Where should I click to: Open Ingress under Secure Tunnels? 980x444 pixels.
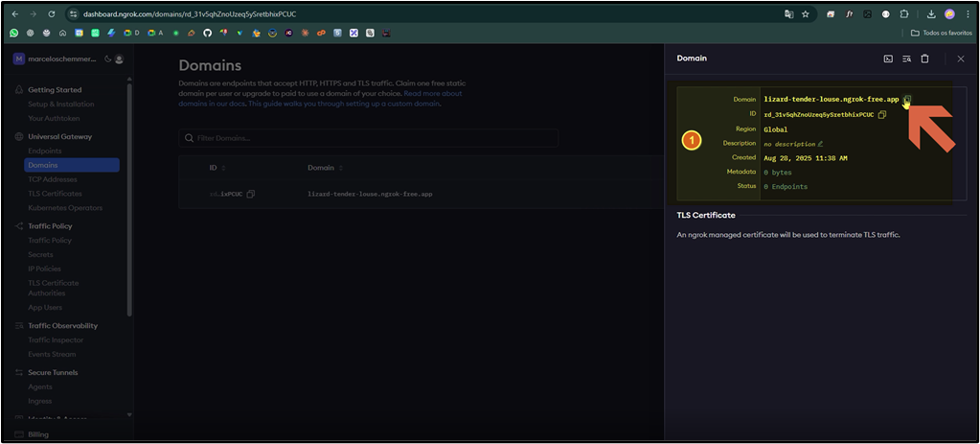pos(40,401)
